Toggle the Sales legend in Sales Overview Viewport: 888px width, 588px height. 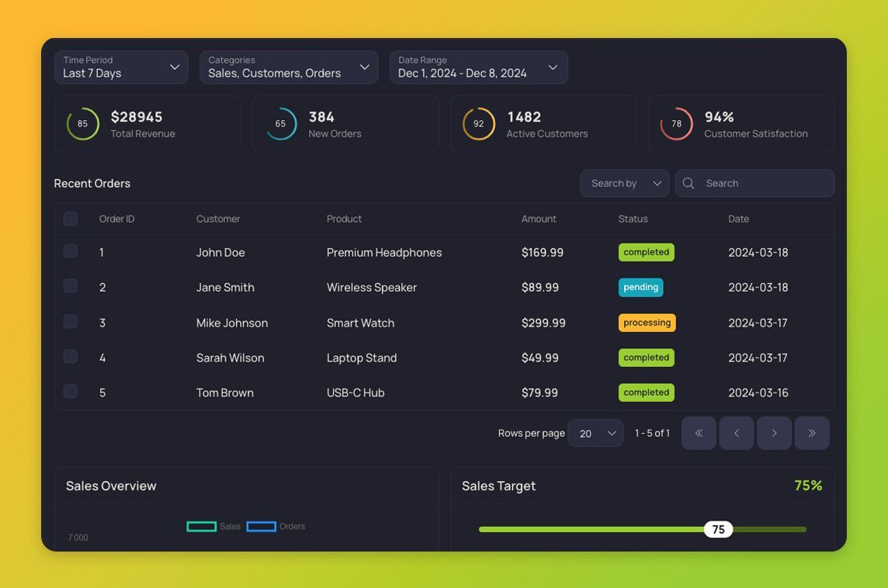coord(213,526)
